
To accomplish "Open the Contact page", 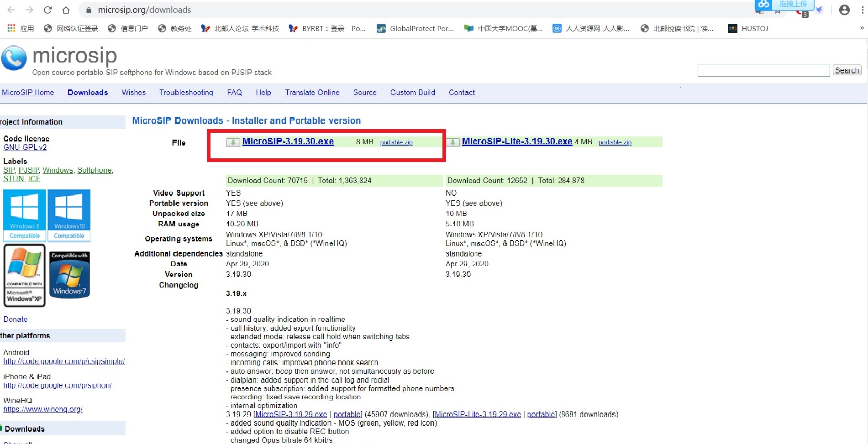I will pos(462,92).
